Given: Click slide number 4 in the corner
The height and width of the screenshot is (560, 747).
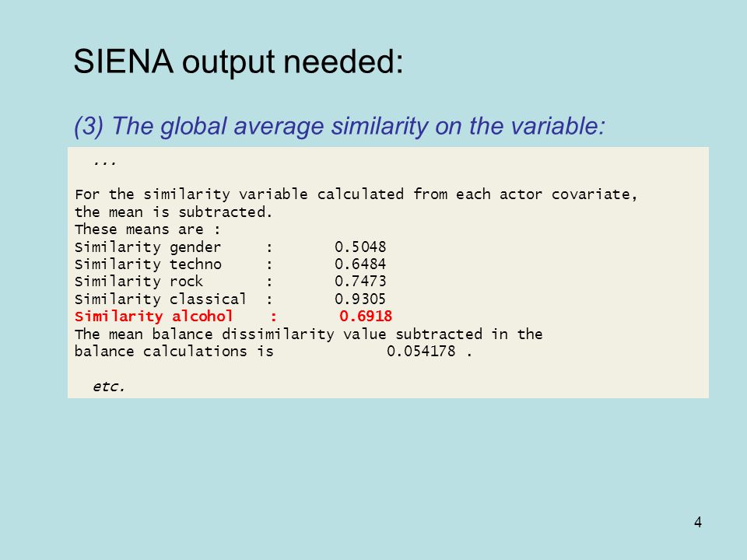Looking at the screenshot, I should [698, 523].
